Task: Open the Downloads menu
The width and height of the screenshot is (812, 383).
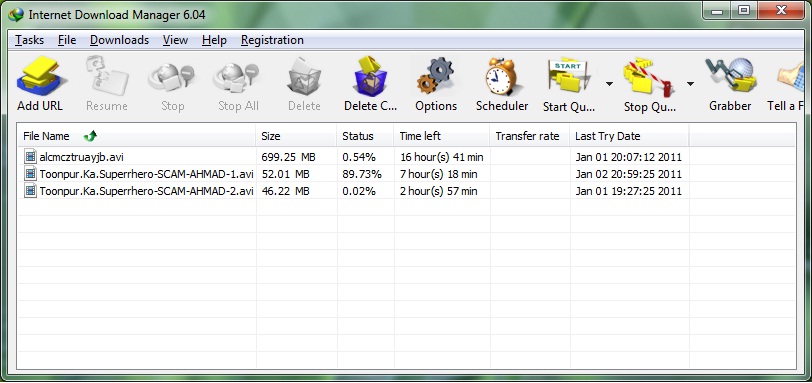Action: (x=119, y=40)
